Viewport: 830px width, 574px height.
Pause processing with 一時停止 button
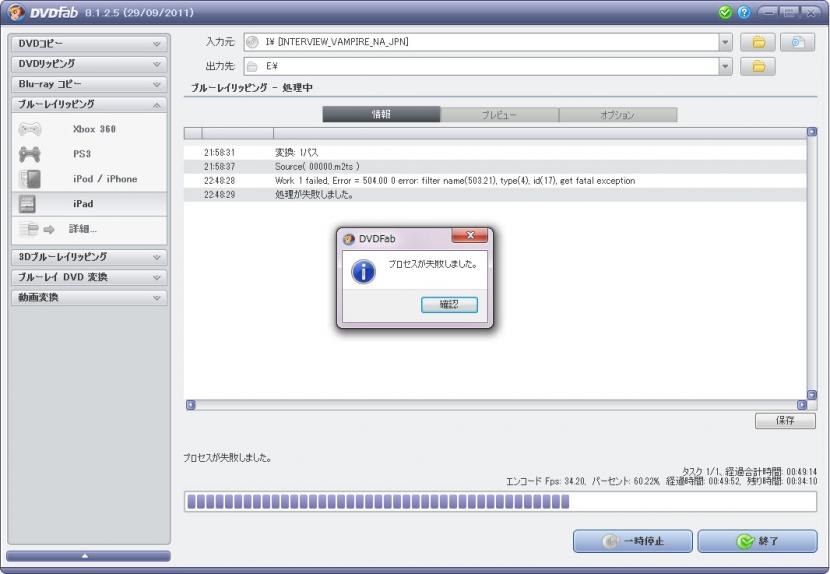(x=633, y=541)
